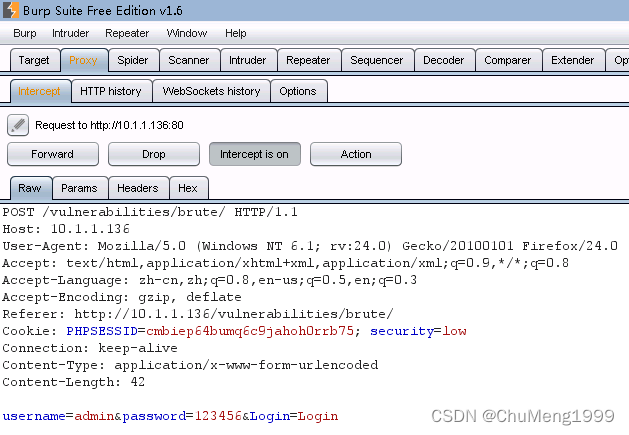Viewport: 629px width, 435px height.
Task: Click the Accept: text/html header line
Action: 286,263
